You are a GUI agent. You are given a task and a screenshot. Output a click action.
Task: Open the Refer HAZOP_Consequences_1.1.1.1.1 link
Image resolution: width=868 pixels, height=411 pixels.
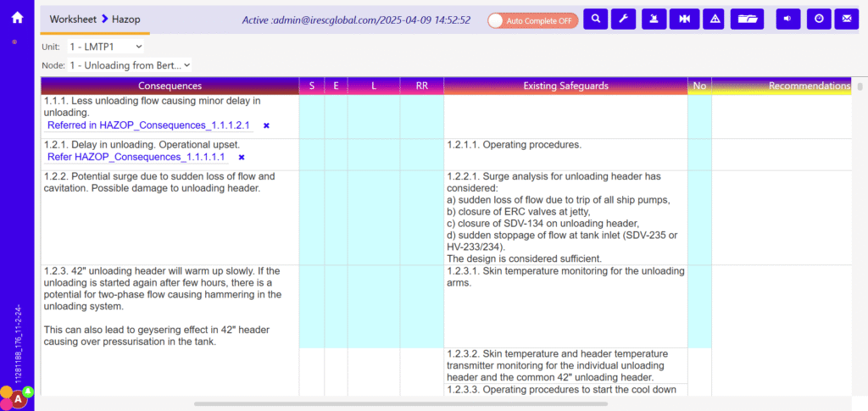[x=136, y=158]
